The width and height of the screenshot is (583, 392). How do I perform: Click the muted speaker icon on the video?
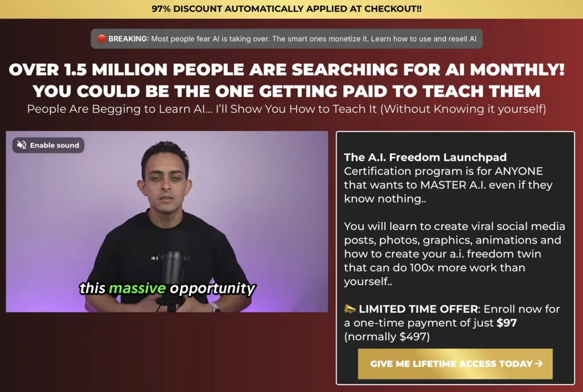pyautogui.click(x=22, y=145)
